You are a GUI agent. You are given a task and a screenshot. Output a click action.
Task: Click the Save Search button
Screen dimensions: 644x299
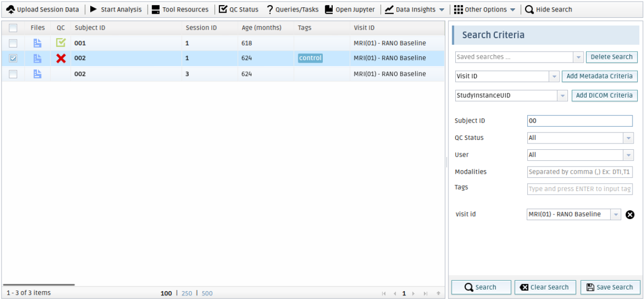(x=610, y=287)
